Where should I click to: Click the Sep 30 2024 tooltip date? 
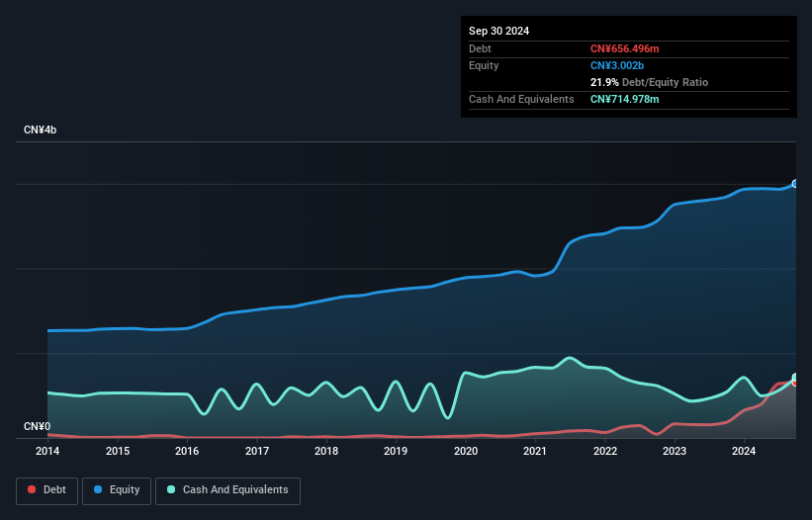[x=498, y=31]
